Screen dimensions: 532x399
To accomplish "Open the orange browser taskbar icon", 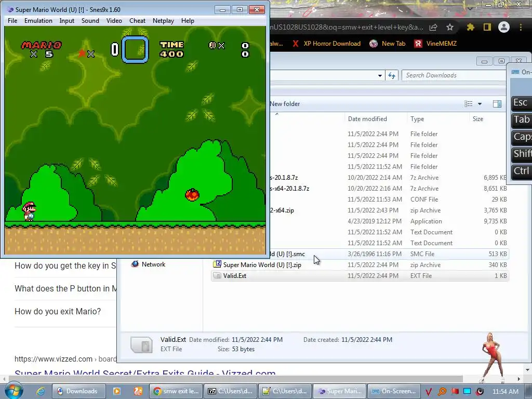I will point(138,391).
